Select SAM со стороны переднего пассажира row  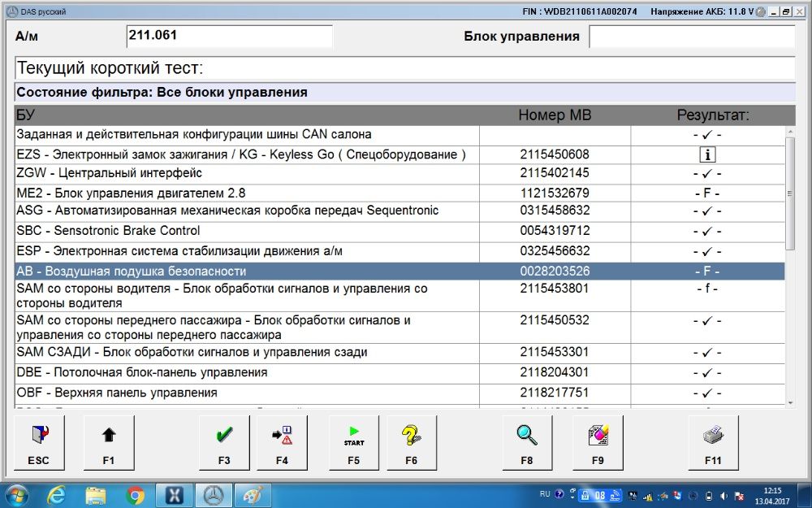pyautogui.click(x=400, y=328)
